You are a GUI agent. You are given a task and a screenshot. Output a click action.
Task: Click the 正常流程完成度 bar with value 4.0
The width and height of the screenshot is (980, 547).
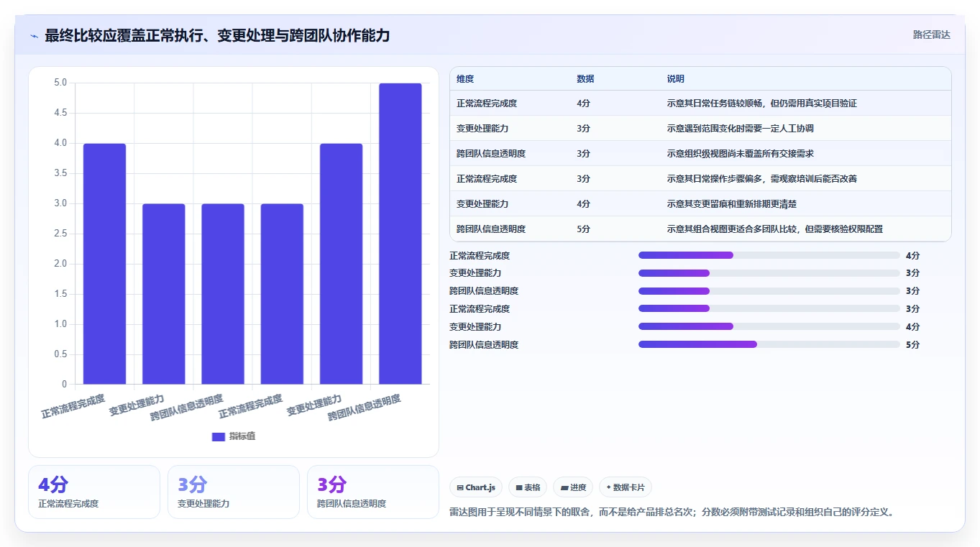[105, 264]
